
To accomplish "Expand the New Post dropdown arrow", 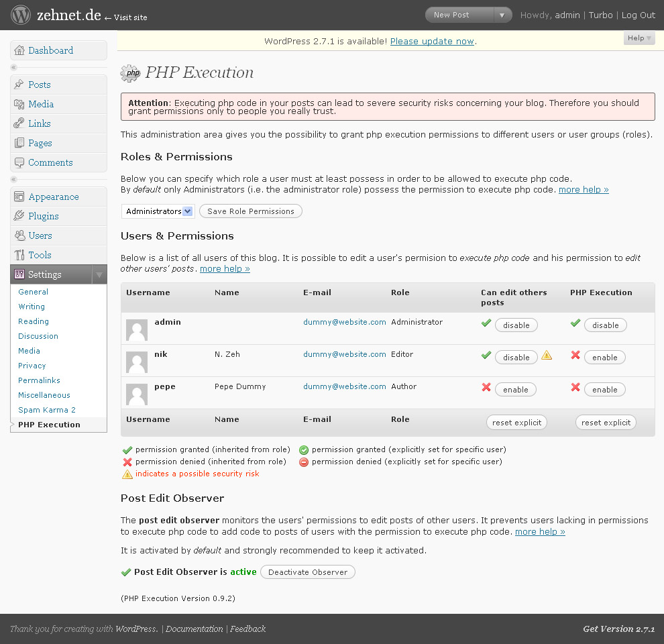I will (502, 15).
